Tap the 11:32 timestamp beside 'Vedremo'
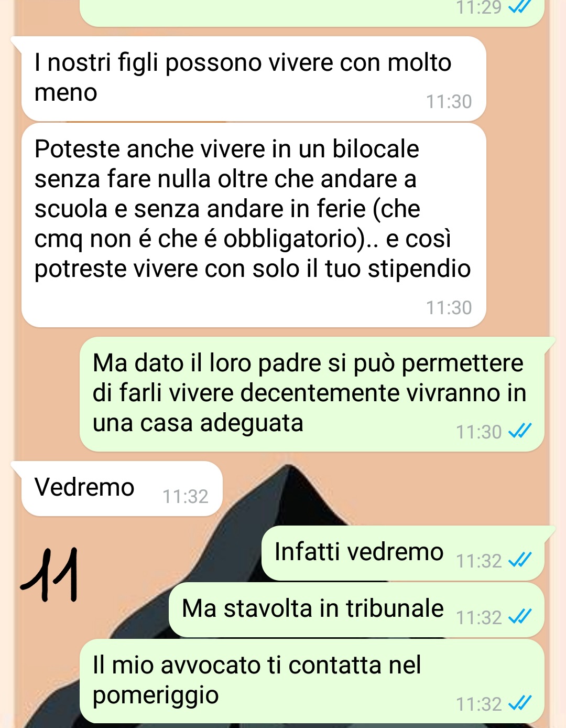566x728 pixels. coord(186,496)
